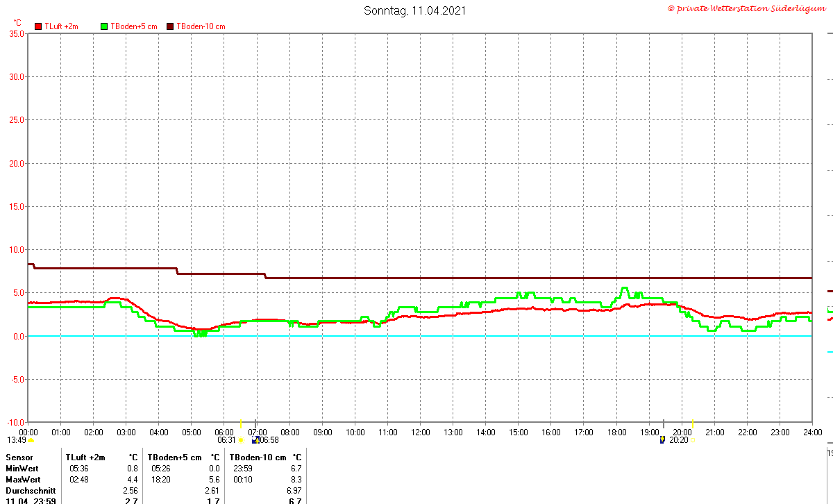Select the Durchschnitt row label
The height and width of the screenshot is (504, 833).
pos(31,491)
